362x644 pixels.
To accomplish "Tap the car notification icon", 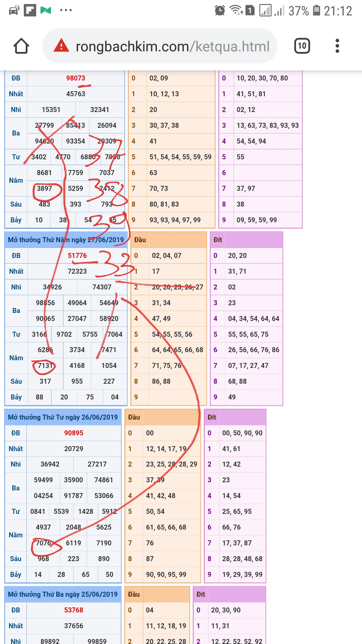I will click(x=14, y=10).
